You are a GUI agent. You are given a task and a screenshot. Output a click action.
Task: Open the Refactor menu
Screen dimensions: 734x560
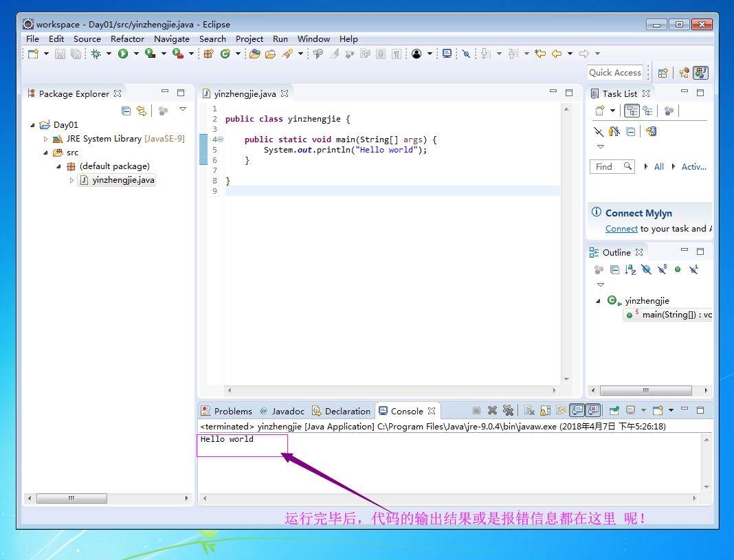click(127, 39)
